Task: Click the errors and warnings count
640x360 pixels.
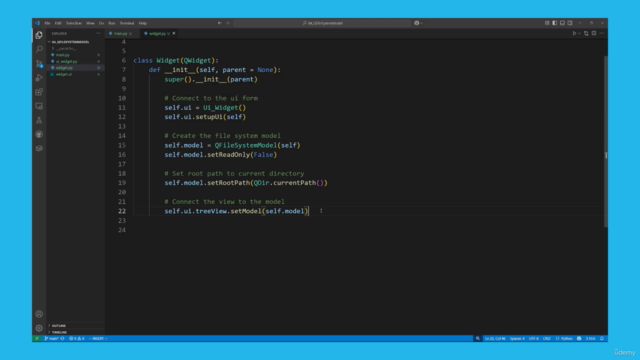Action: [77, 338]
